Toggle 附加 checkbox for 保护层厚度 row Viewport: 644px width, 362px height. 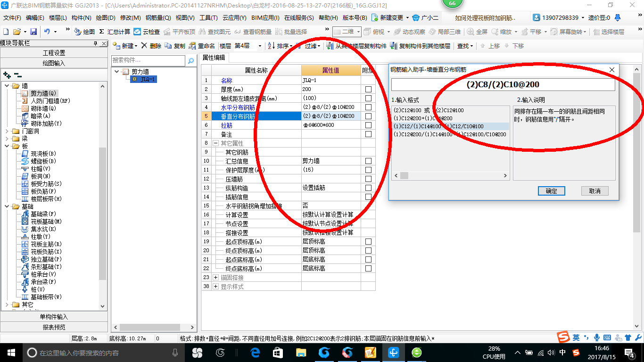pyautogui.click(x=368, y=170)
